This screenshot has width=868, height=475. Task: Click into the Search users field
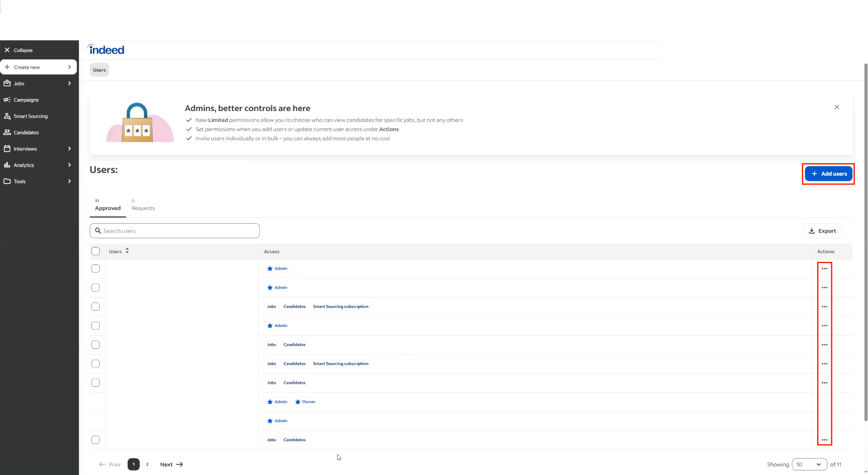pyautogui.click(x=178, y=231)
